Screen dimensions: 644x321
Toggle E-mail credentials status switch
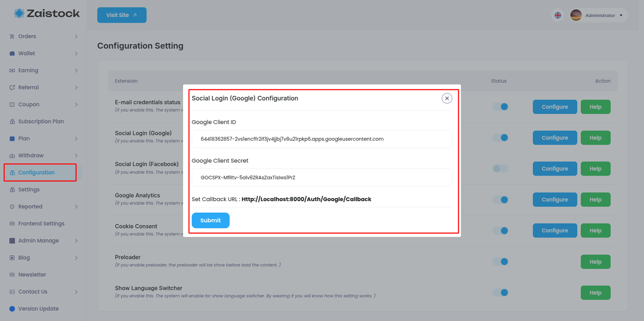pyautogui.click(x=501, y=107)
